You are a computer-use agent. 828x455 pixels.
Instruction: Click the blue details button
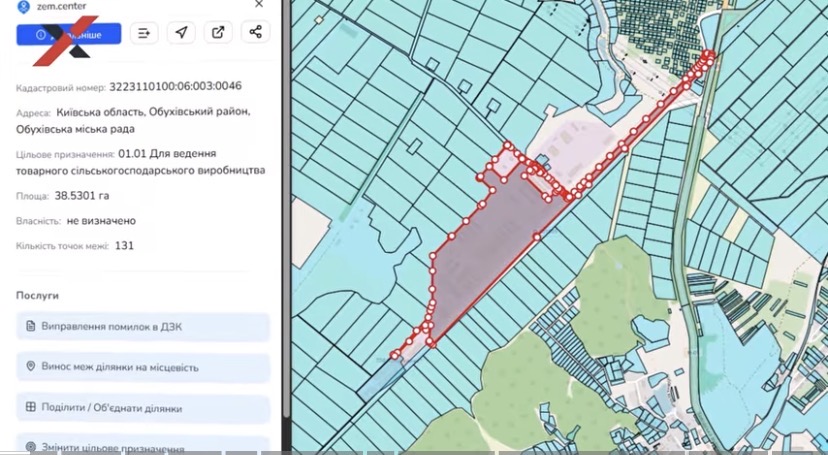(69, 34)
